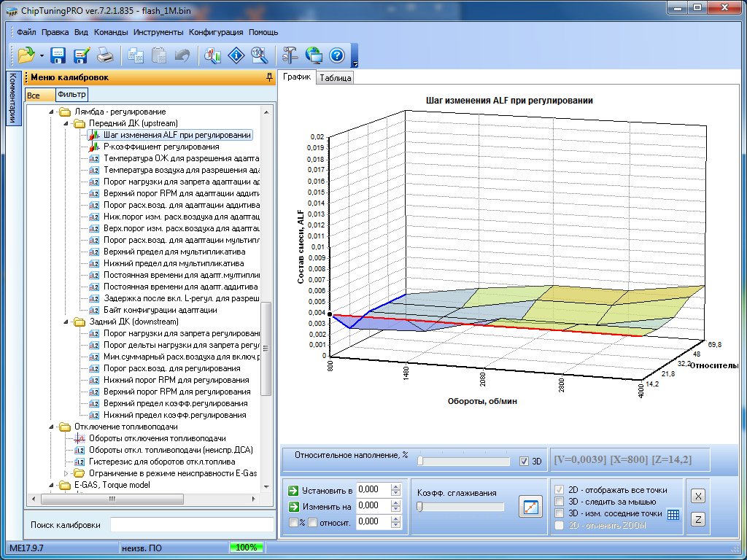Click the save floppy disk icon
Image resolution: width=747 pixels, height=560 pixels.
point(58,55)
